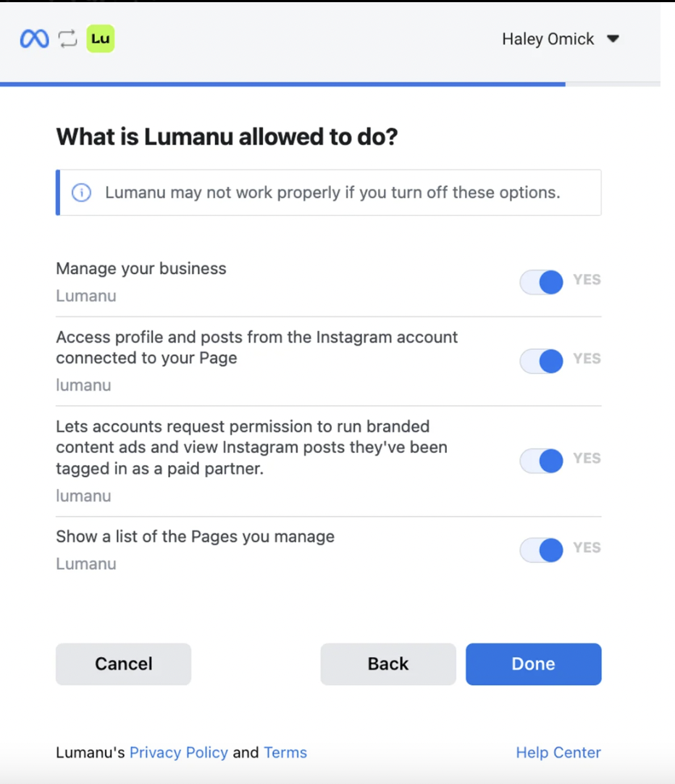Click 'Show a list of the Pages' label
This screenshot has height=784, width=675.
[x=195, y=537]
